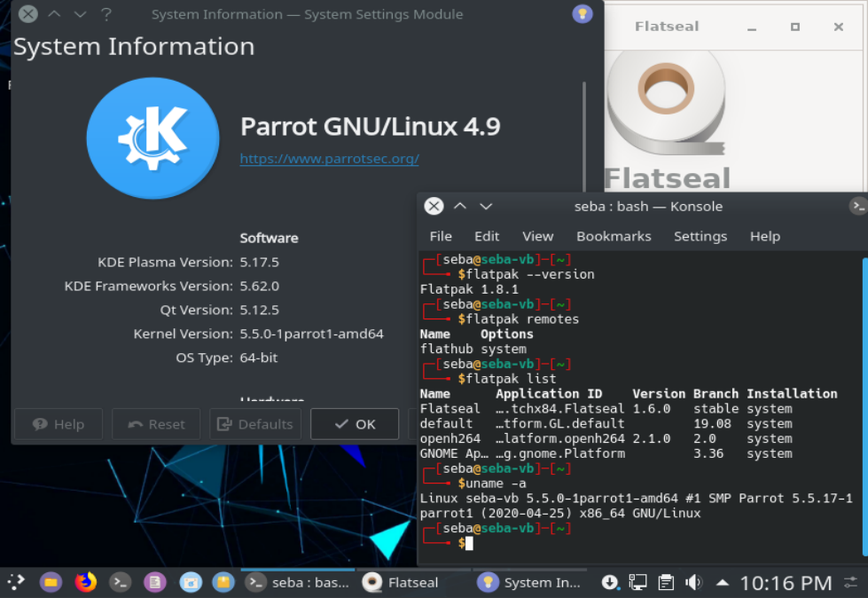Click the openh264 row in flatpak list

click(606, 439)
